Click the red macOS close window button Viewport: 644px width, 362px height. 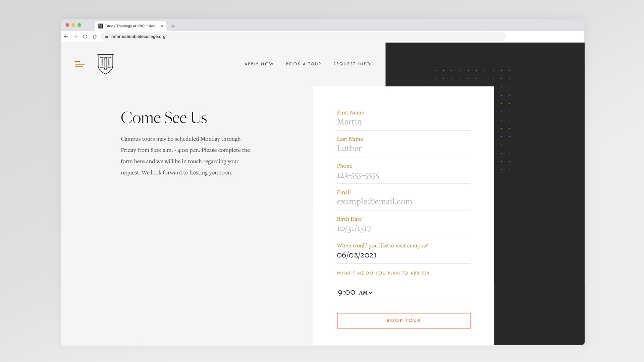pos(67,25)
